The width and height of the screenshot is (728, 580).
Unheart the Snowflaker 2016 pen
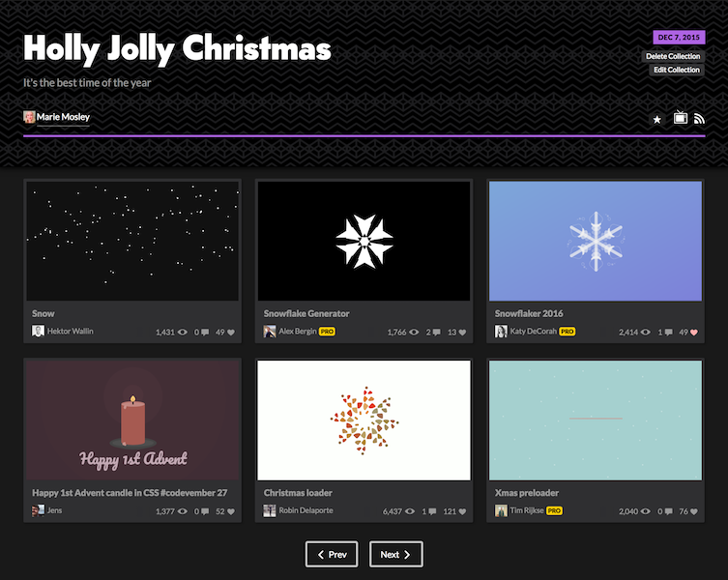[x=693, y=332]
